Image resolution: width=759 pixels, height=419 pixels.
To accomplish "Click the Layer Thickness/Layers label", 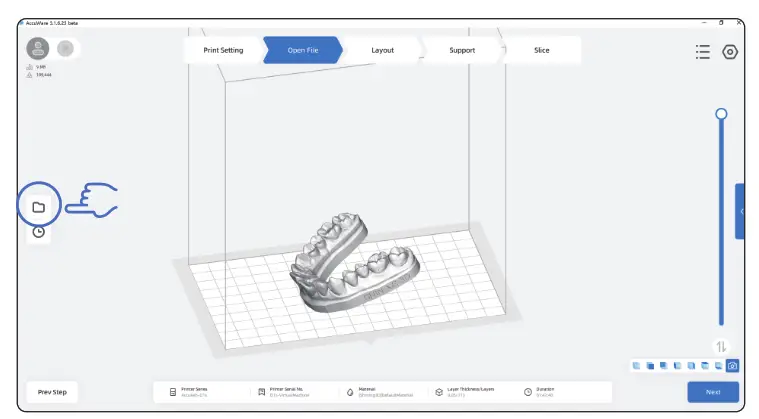I will (x=471, y=389).
